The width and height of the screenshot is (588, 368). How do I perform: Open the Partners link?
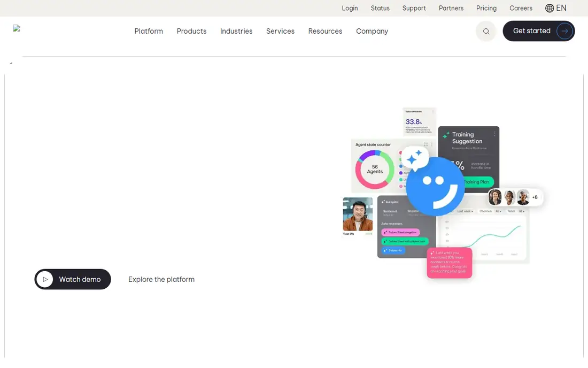[451, 8]
